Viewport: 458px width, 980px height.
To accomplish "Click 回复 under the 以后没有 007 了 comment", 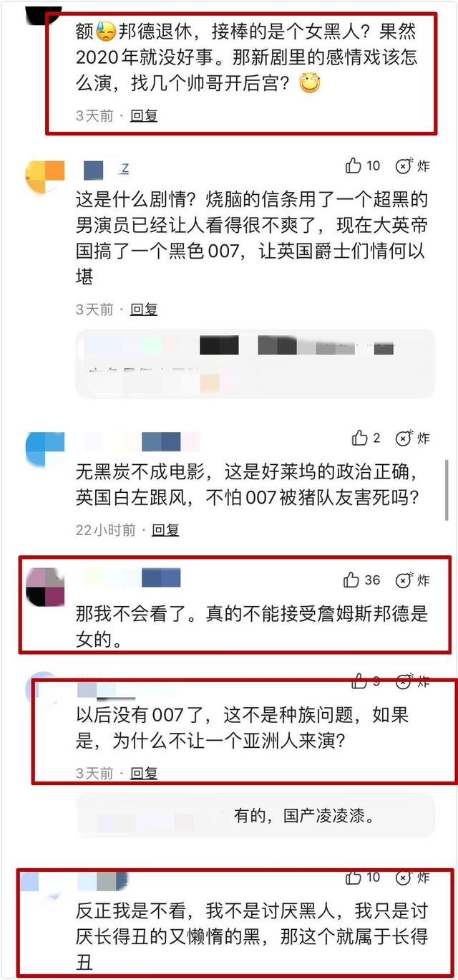I will click(x=144, y=773).
